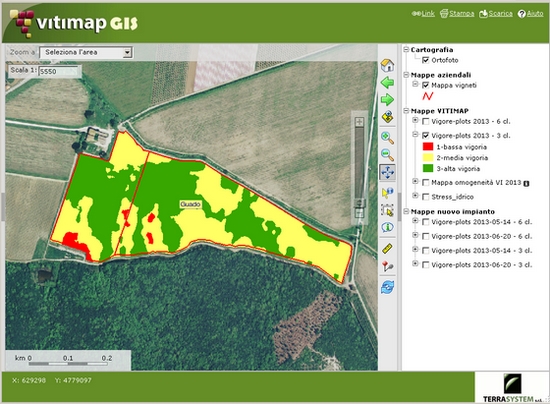
Task: Select the Mappa vigneti layer label
Action: point(454,85)
